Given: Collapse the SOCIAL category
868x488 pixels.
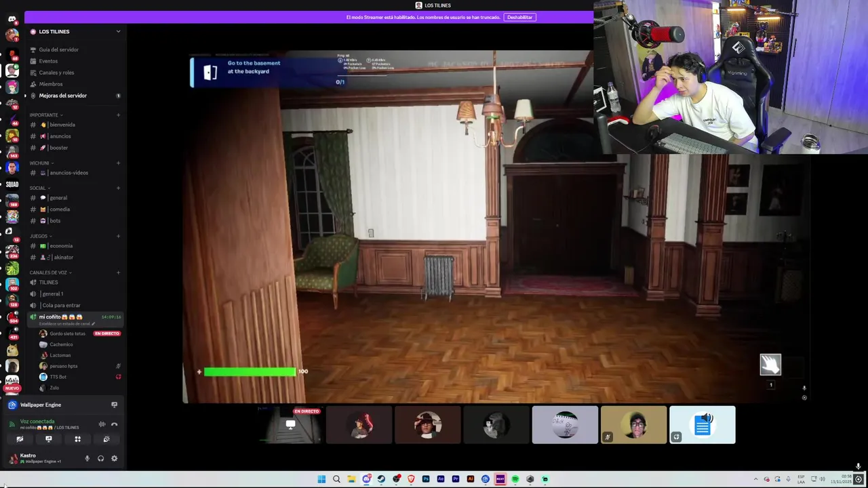Looking at the screenshot, I should pyautogui.click(x=39, y=188).
